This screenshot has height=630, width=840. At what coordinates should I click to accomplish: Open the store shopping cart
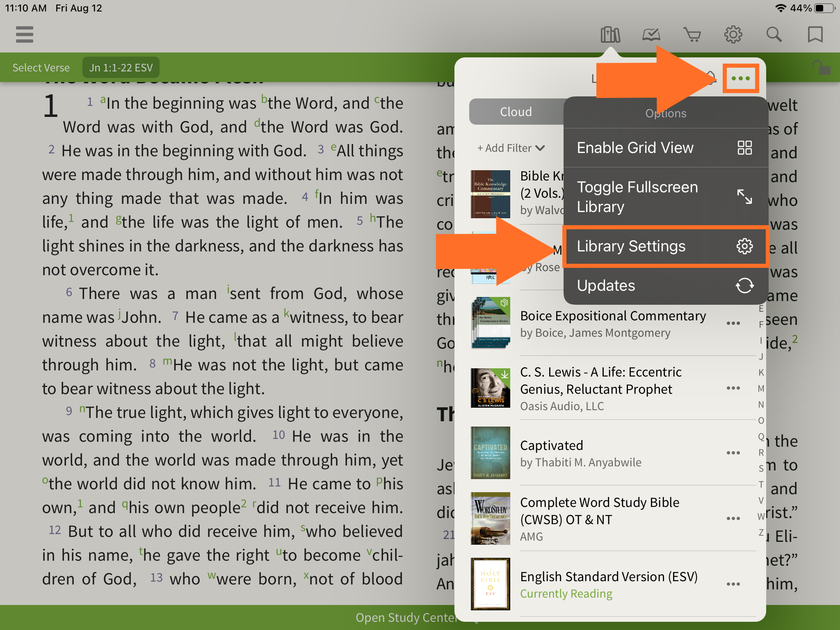tap(692, 35)
